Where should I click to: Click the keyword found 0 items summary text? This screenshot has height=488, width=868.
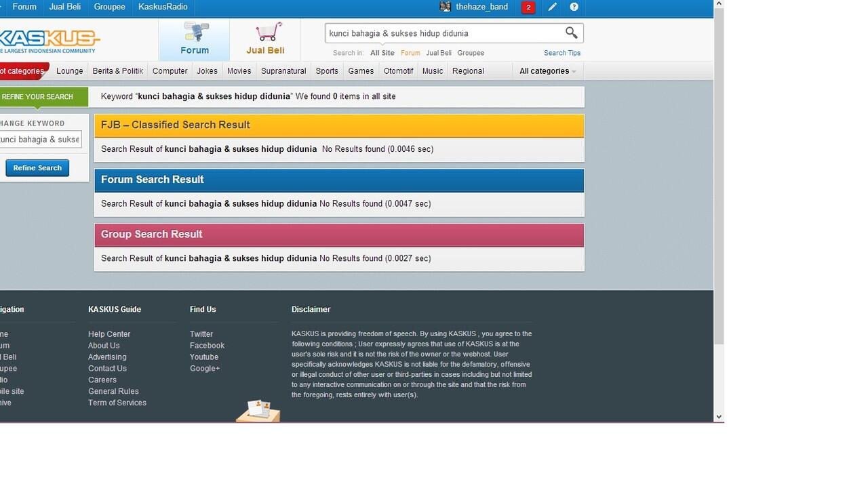[248, 97]
